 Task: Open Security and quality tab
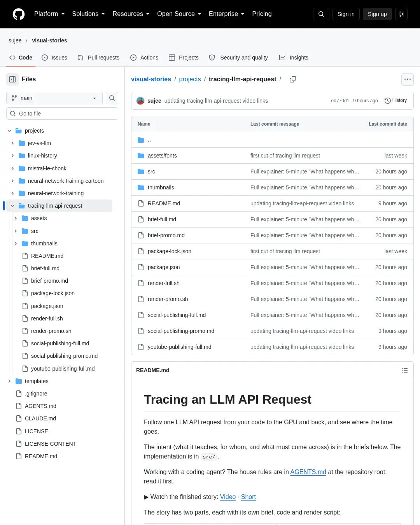tap(238, 58)
